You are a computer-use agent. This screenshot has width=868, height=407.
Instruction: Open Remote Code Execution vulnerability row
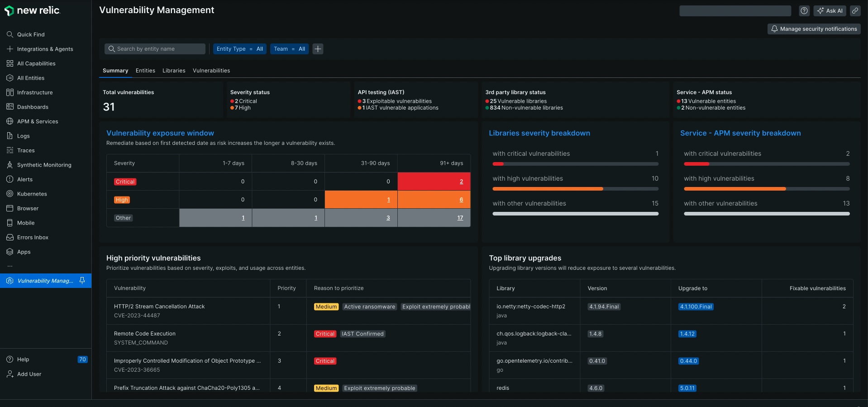pyautogui.click(x=288, y=338)
